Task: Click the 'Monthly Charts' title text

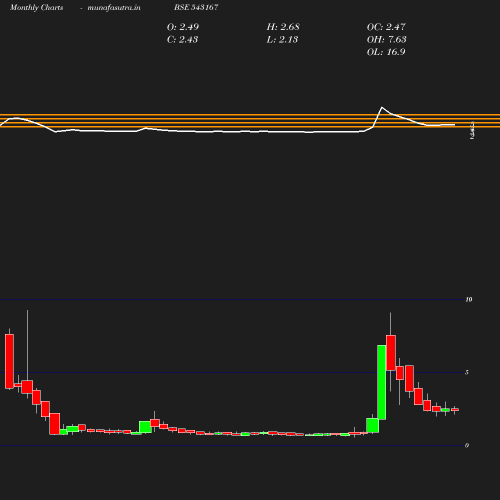Action: 36,7
